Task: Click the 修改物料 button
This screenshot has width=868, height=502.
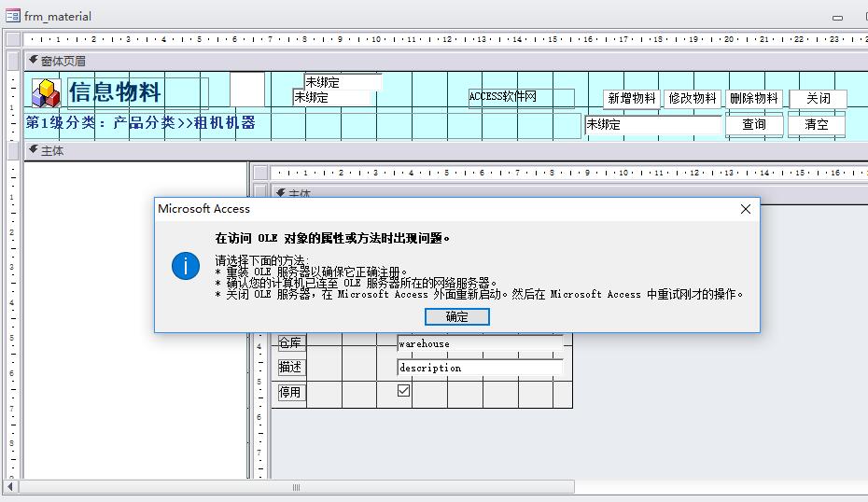Action: click(x=693, y=99)
